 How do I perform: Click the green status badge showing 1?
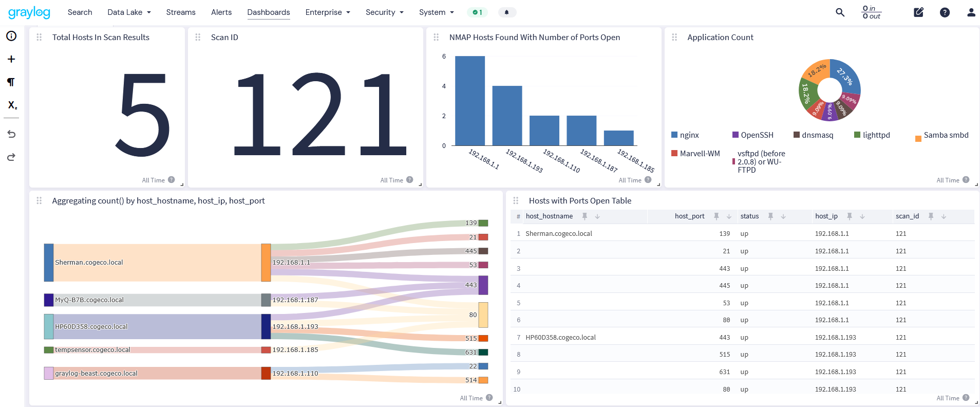tap(478, 12)
